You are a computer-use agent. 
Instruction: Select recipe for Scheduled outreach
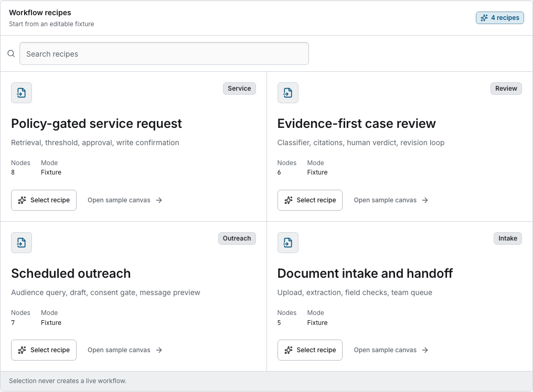tap(44, 350)
